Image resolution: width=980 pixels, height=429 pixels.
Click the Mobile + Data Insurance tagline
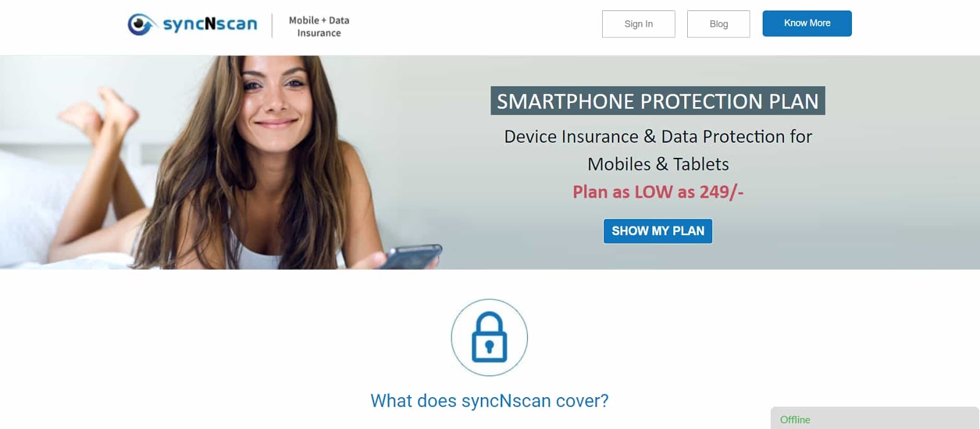pyautogui.click(x=319, y=26)
